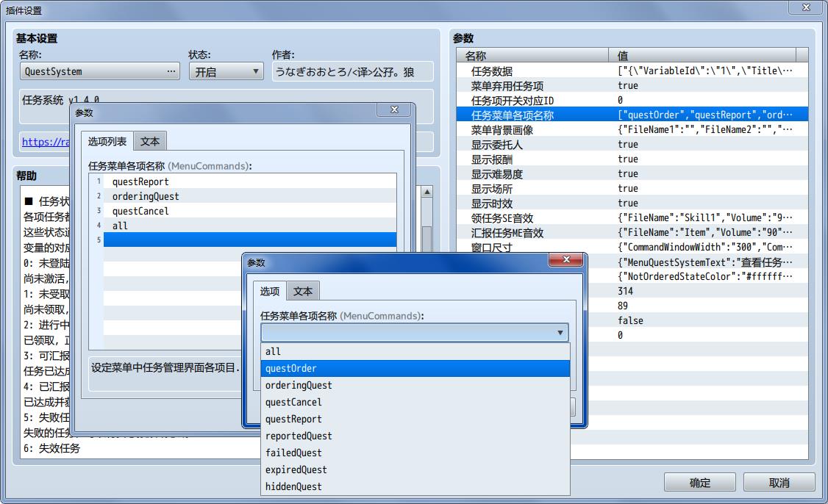This screenshot has height=504, width=828.
Task: Select the highlighted empty row 5
Action: 250,240
